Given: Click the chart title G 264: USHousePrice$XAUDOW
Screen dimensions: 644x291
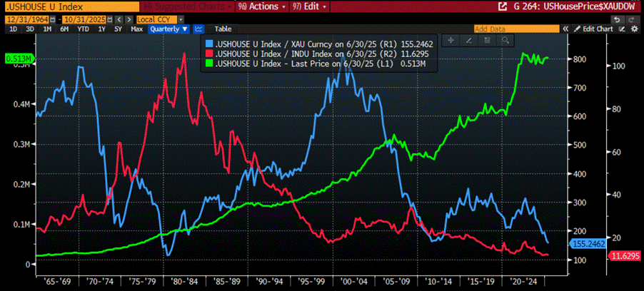Looking at the screenshot, I should [x=573, y=6].
